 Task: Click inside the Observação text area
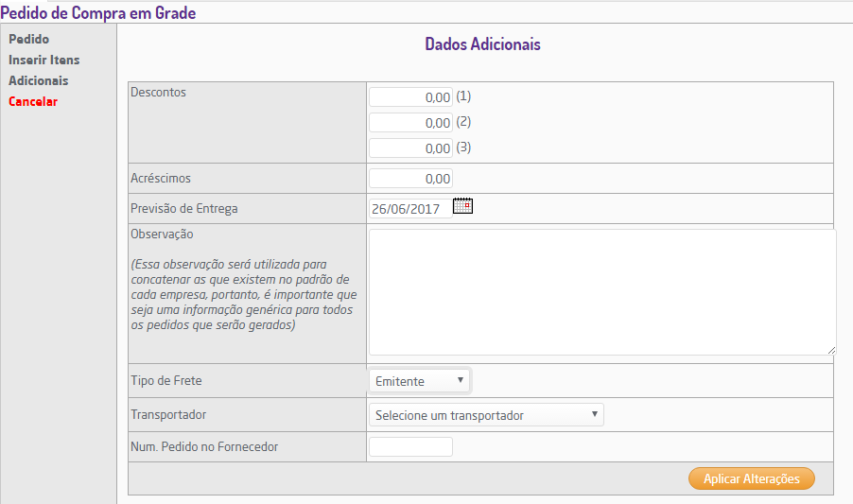coord(601,291)
